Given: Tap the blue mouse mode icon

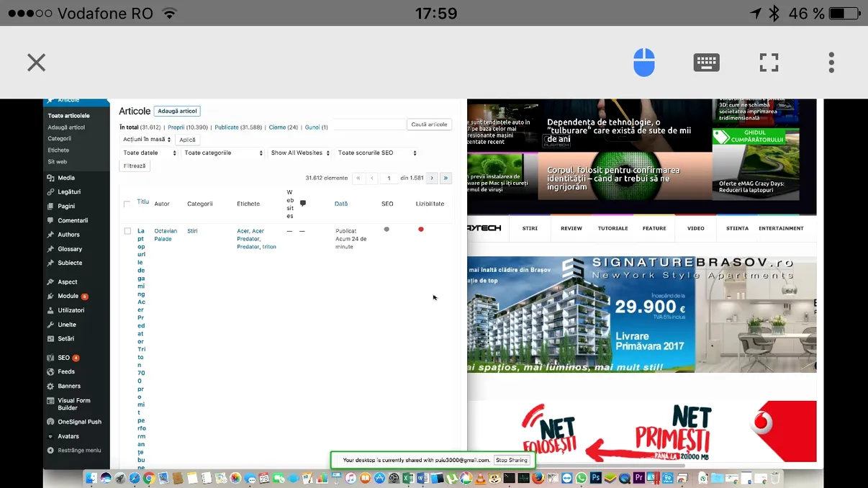Looking at the screenshot, I should [644, 63].
